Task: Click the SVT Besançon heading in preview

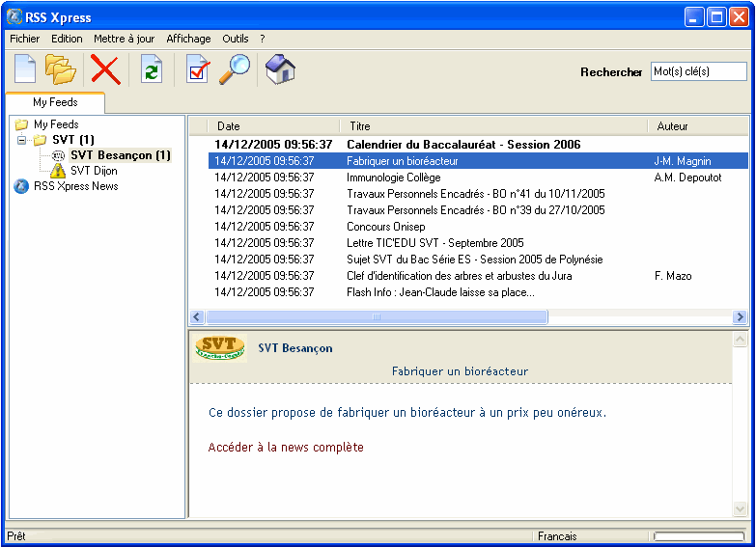Action: pyautogui.click(x=295, y=348)
